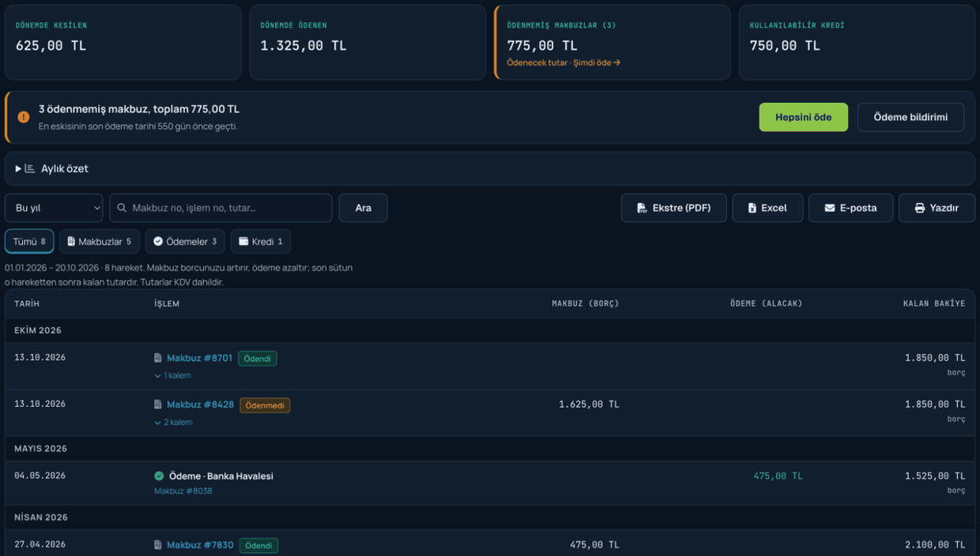Select the Tümü filter tab
Screen dimensions: 980x556
[29, 242]
